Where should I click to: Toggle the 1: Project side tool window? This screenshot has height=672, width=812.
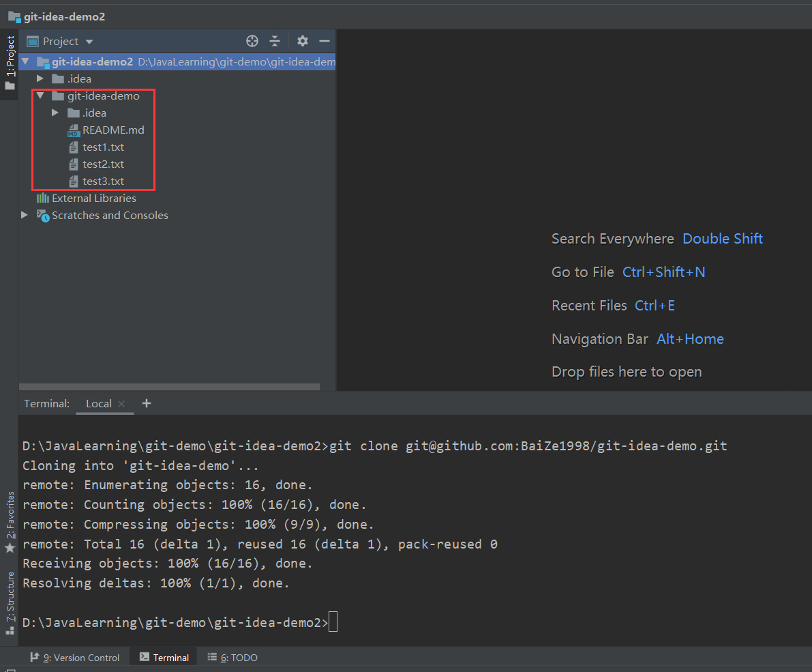10,63
